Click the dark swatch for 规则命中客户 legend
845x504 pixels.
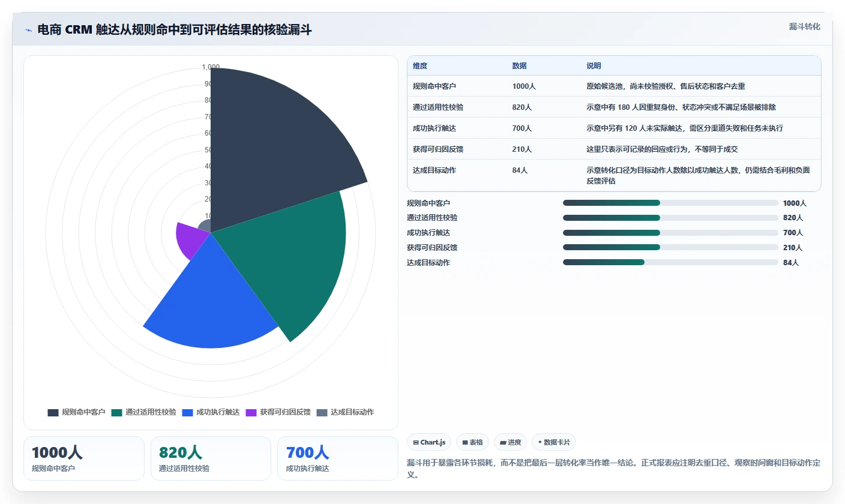(x=53, y=412)
